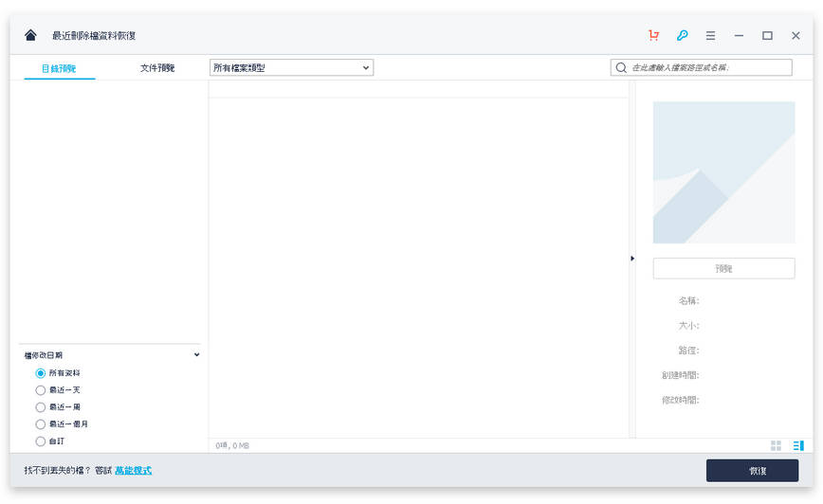Screen dimensions: 823x504
Task: Open the hamburger menu icon
Action: tap(710, 36)
